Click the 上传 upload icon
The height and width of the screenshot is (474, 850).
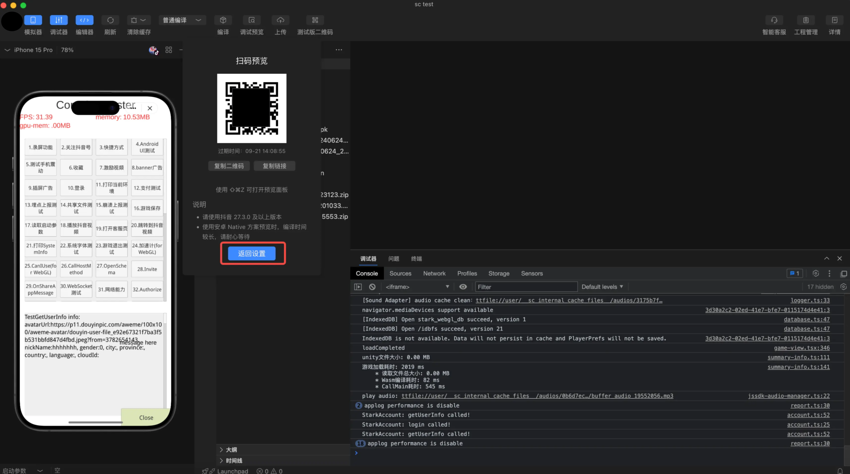[x=280, y=20]
